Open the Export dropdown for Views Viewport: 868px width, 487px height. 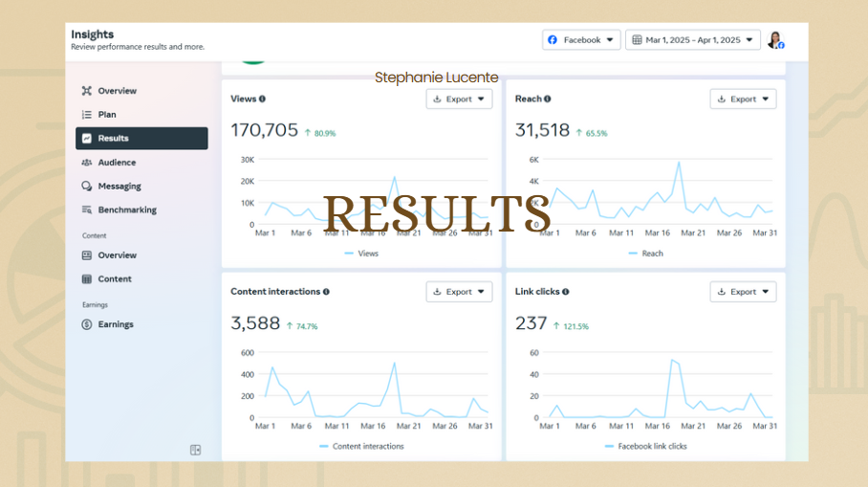(459, 100)
